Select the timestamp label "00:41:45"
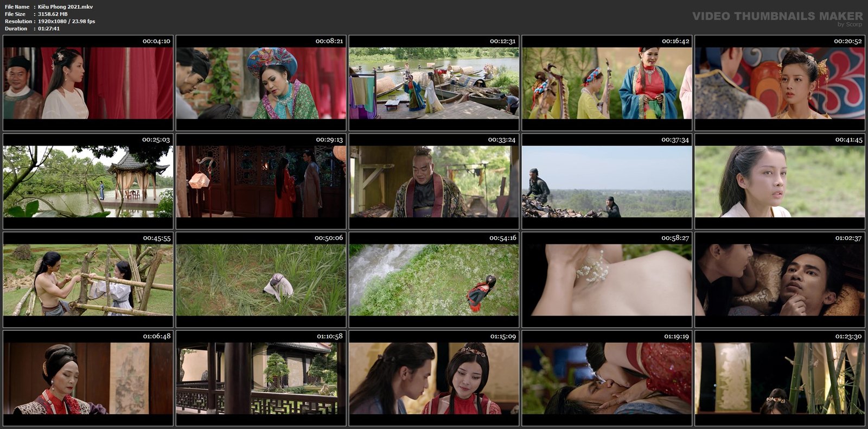 (x=848, y=140)
